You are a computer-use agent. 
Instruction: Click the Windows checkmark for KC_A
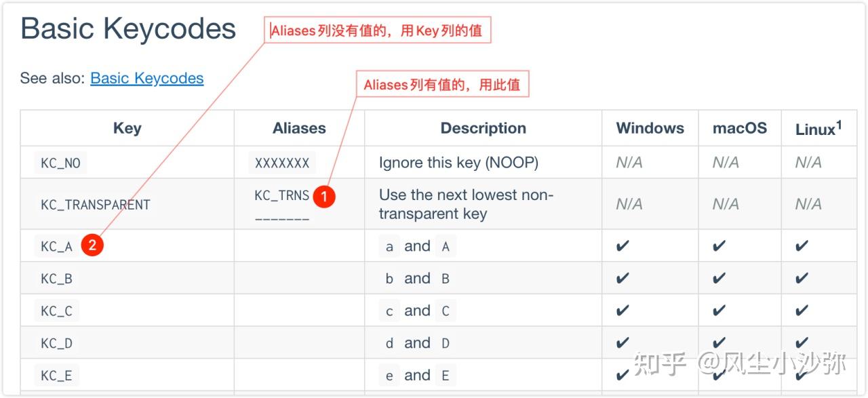pos(623,246)
